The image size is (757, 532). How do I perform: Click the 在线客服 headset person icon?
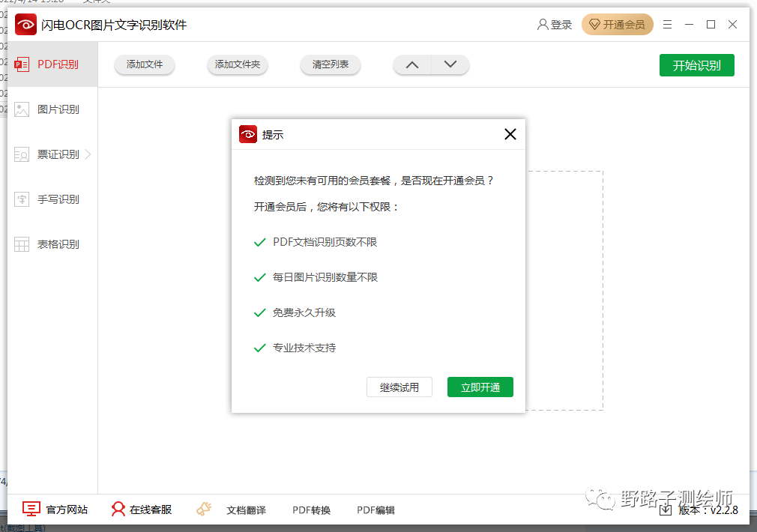pyautogui.click(x=118, y=509)
